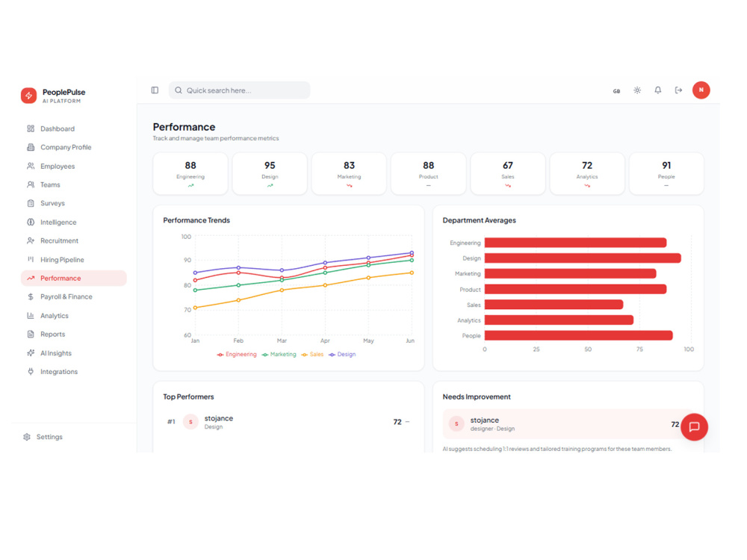The height and width of the screenshot is (560, 747).
Task: Select the Marketing 83 score card
Action: point(349,174)
